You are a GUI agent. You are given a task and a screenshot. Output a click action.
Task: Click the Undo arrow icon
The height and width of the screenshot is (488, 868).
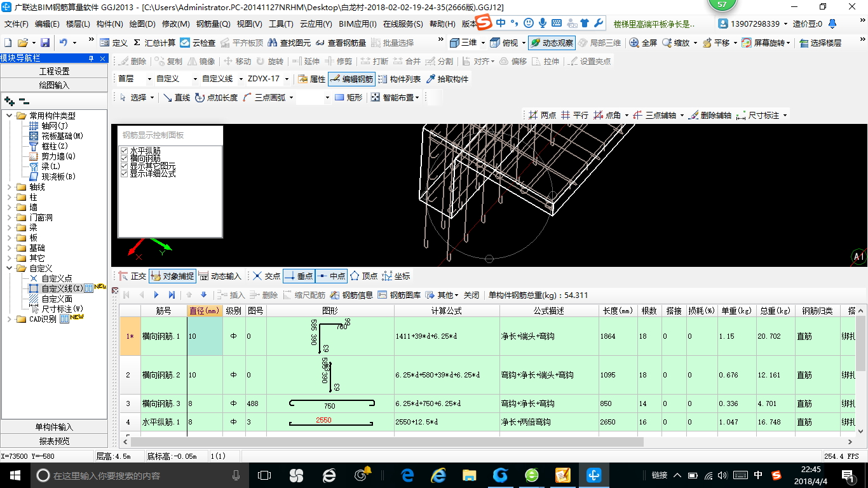coord(64,43)
